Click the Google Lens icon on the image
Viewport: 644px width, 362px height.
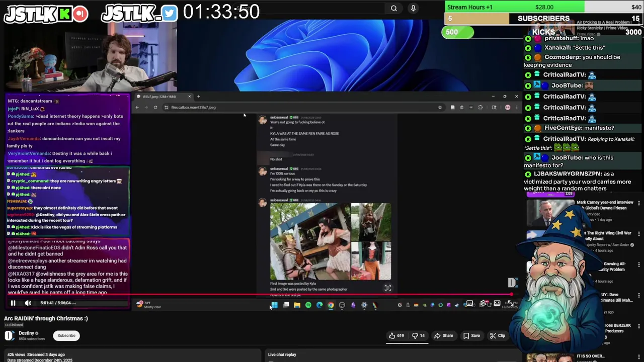click(x=387, y=288)
